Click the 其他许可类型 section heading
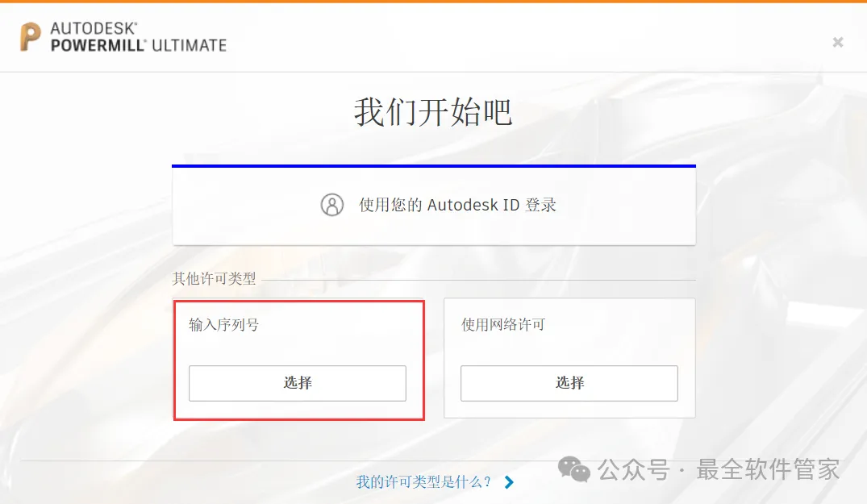The height and width of the screenshot is (504, 867). [215, 279]
